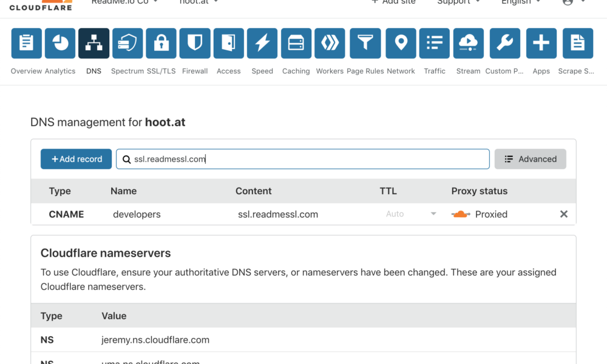Image resolution: width=607 pixels, height=364 pixels.
Task: Open the ReadMe.io Co account menu
Action: pos(125,2)
